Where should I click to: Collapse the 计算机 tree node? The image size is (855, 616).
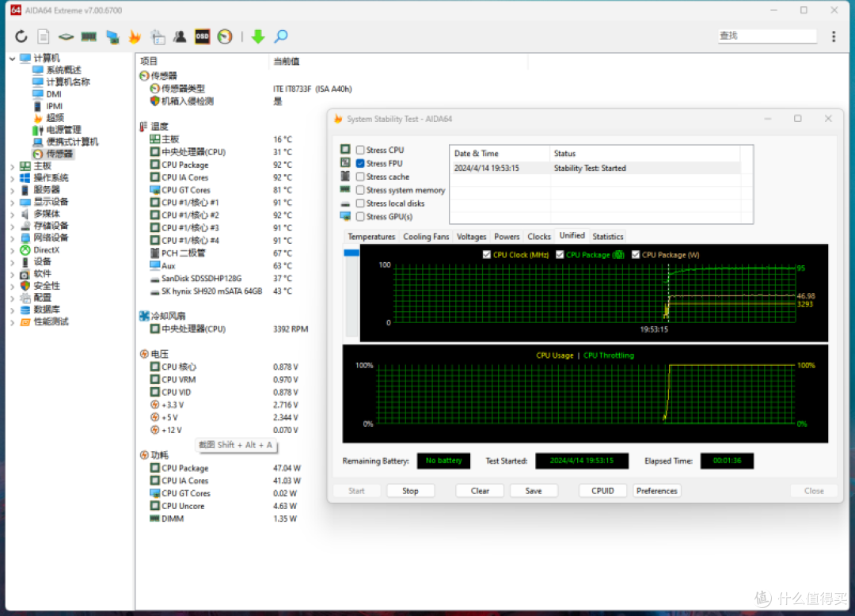[x=12, y=59]
